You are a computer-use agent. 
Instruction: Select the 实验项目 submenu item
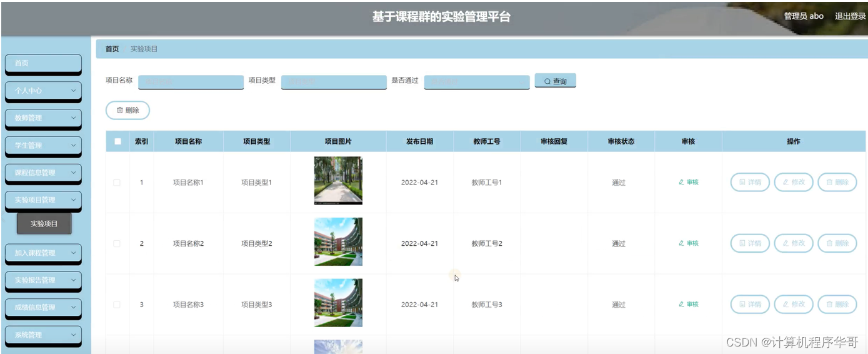tap(44, 224)
